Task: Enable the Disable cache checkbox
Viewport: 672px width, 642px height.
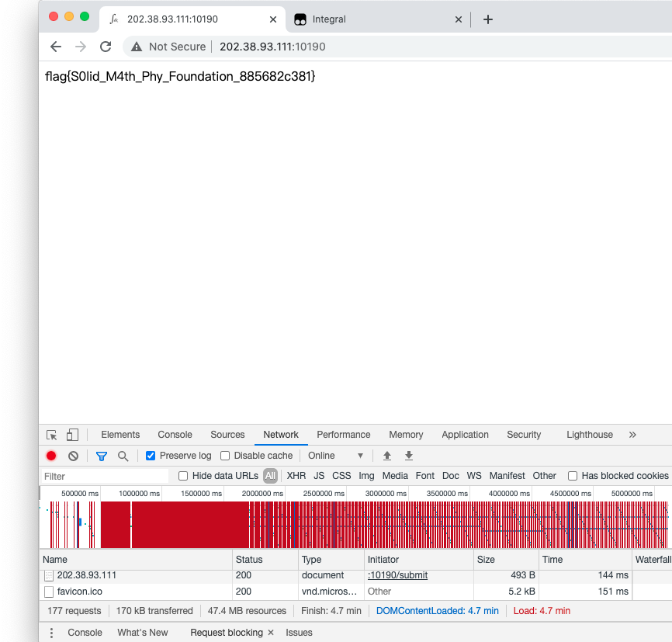Action: point(225,456)
